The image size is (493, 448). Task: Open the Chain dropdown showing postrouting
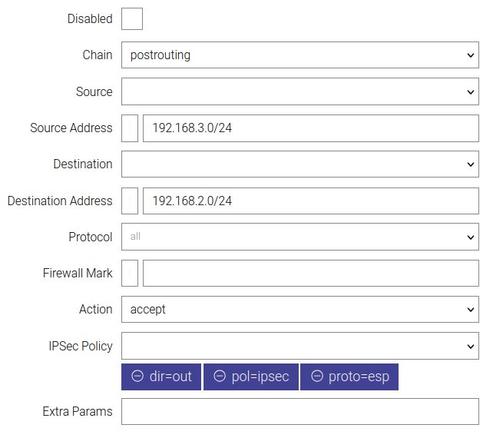[x=299, y=55]
